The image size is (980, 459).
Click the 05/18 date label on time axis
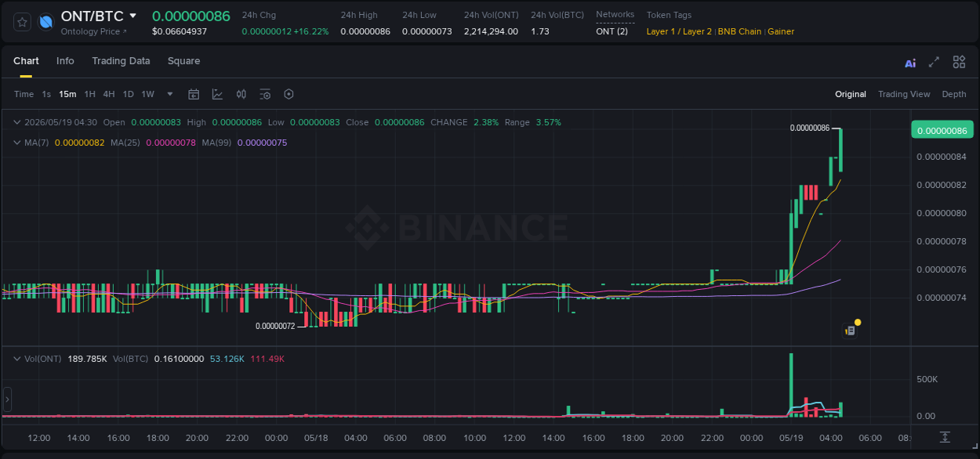316,438
